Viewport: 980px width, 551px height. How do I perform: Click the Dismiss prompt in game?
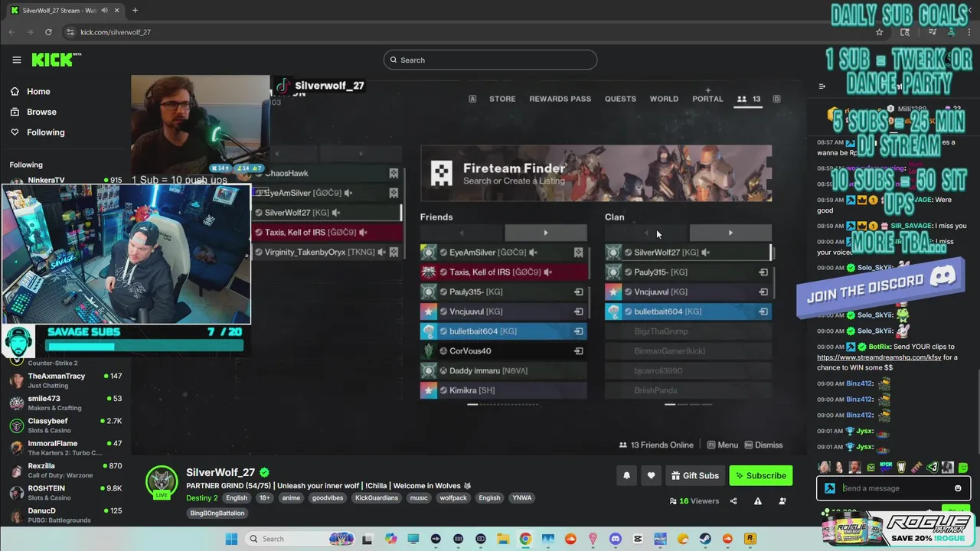763,445
